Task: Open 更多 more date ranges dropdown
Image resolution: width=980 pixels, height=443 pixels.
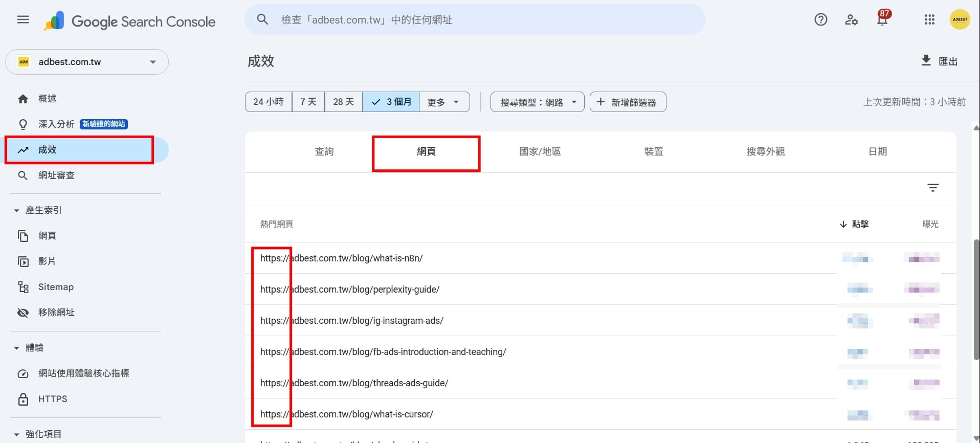Action: 444,102
